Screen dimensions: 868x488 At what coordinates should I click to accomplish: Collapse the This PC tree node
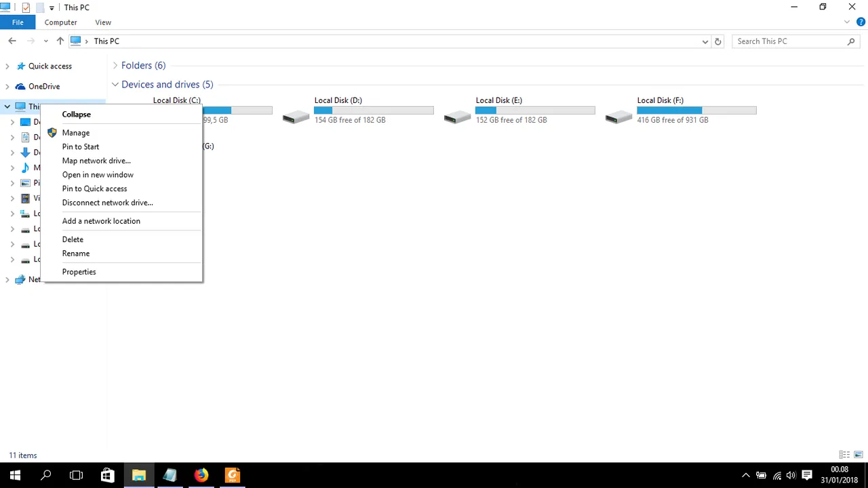pos(7,106)
